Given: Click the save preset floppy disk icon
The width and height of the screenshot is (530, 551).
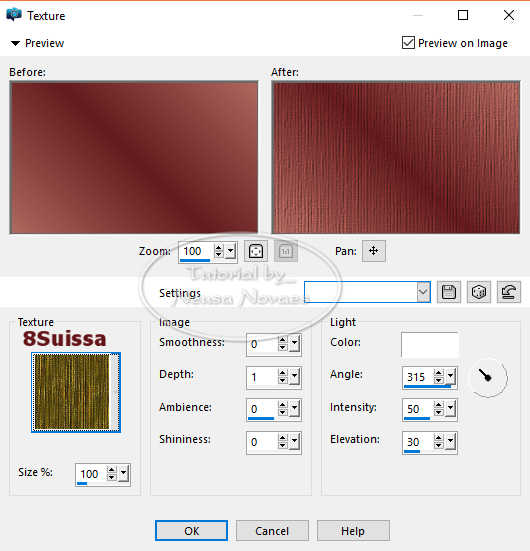Looking at the screenshot, I should 449,292.
